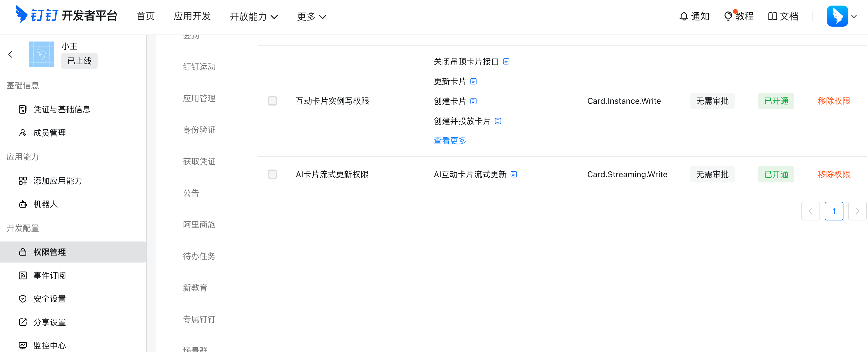Click the 分享设置 share icon in sidebar
Image resolution: width=868 pixels, height=352 pixels.
point(22,322)
